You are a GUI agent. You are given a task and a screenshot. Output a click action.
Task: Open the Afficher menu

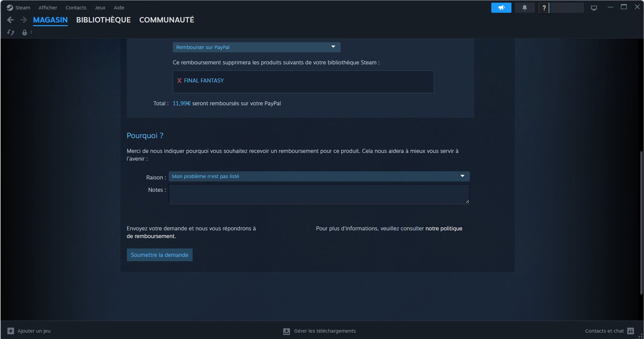tap(47, 7)
